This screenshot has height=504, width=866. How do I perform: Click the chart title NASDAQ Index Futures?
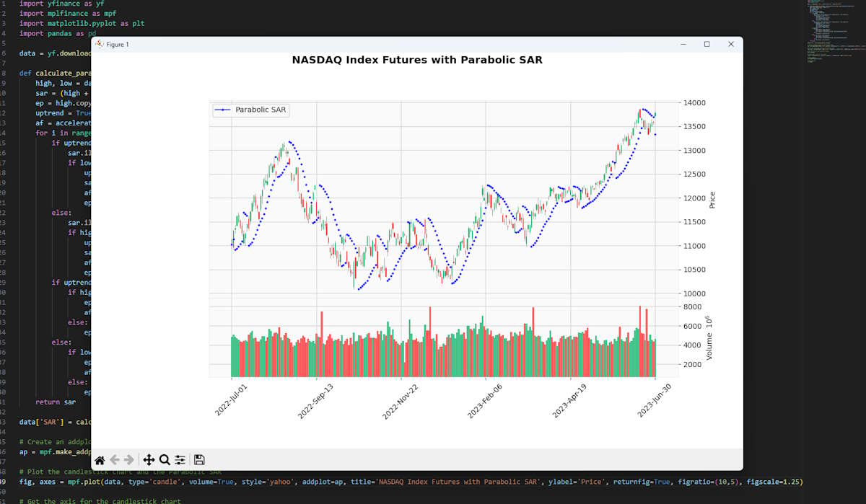pos(417,61)
